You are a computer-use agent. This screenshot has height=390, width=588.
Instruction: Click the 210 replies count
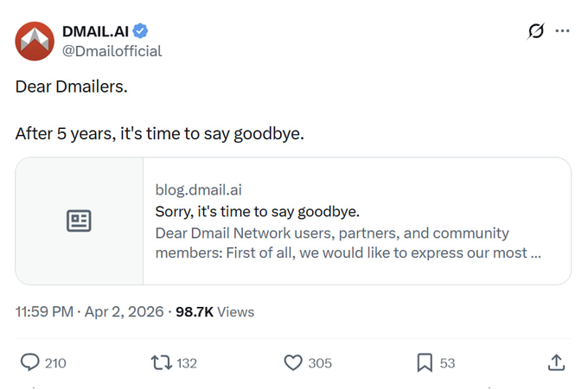[55, 363]
